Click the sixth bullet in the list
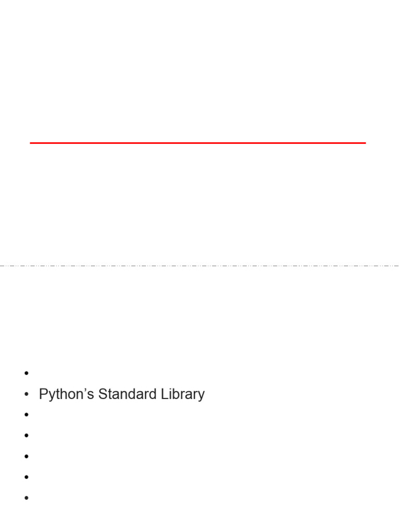 [25, 477]
